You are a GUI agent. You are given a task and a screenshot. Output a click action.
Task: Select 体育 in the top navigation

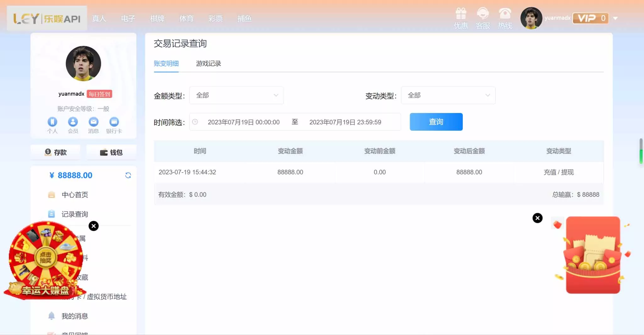pos(187,19)
